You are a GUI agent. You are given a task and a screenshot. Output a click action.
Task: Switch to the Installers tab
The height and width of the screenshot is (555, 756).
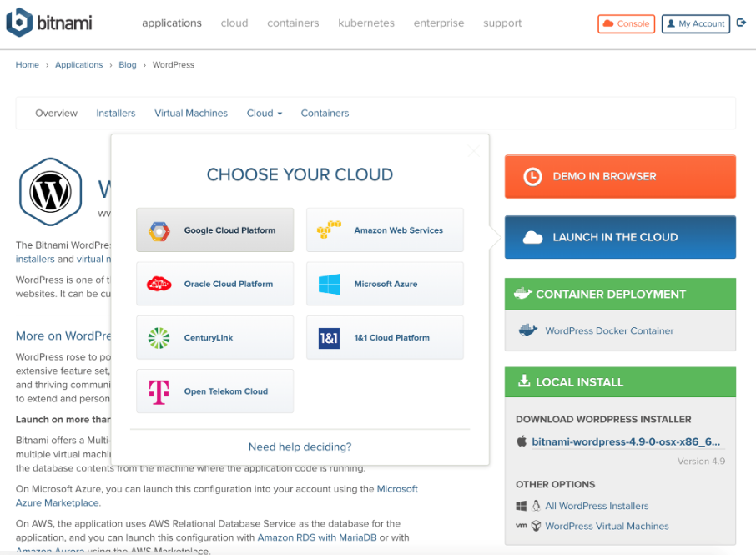tap(115, 113)
